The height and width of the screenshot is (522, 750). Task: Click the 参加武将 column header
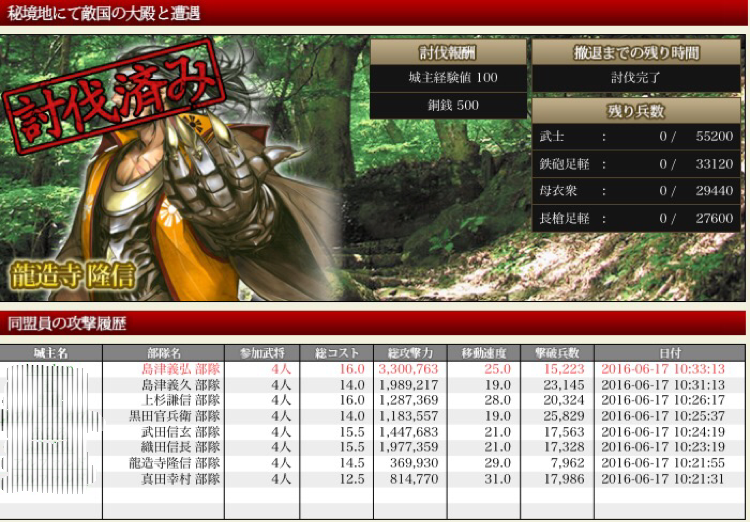coord(262,353)
